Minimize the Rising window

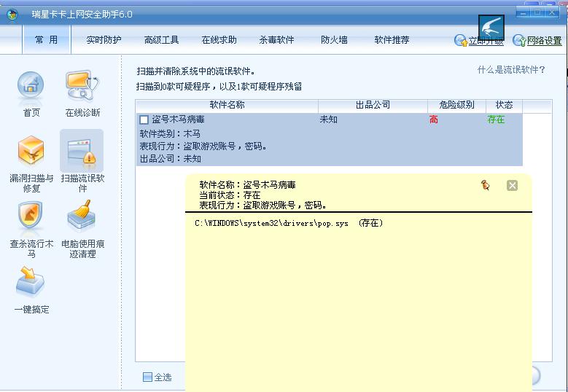pyautogui.click(x=524, y=12)
